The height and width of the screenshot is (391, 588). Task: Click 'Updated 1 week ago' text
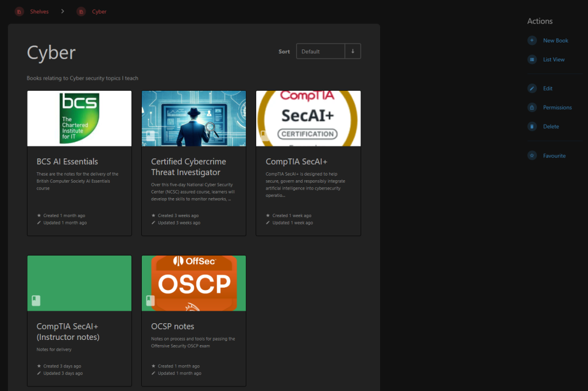coord(292,223)
